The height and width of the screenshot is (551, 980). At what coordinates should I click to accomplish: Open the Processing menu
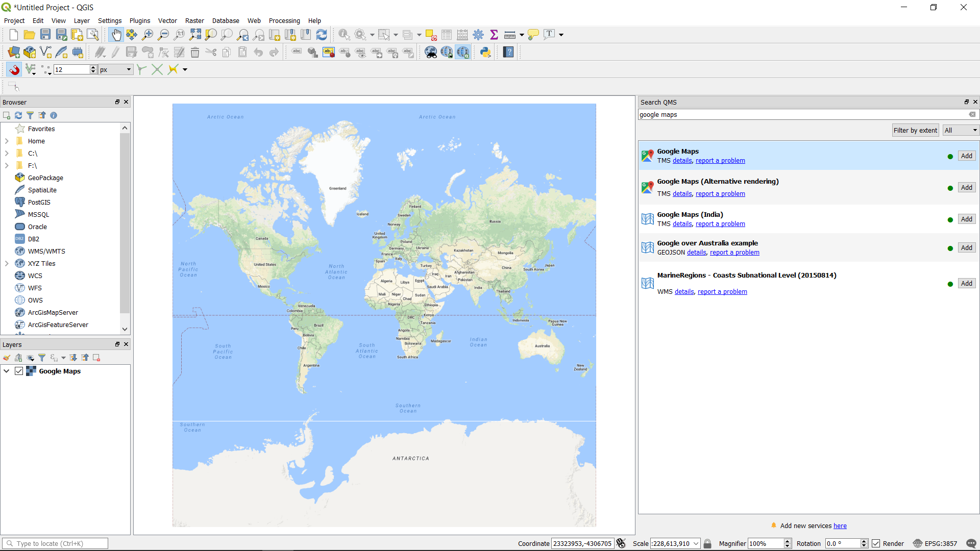284,21
